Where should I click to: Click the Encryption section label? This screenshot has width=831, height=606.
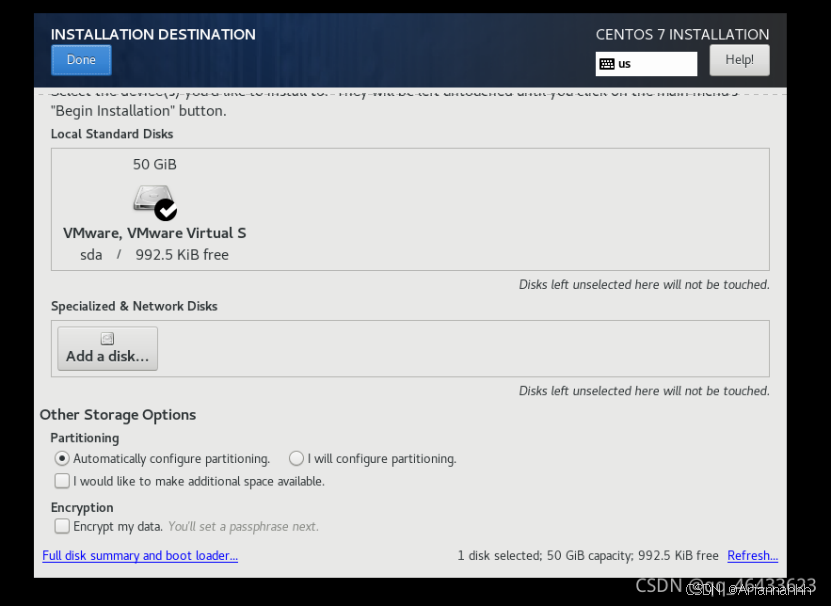tap(82, 507)
